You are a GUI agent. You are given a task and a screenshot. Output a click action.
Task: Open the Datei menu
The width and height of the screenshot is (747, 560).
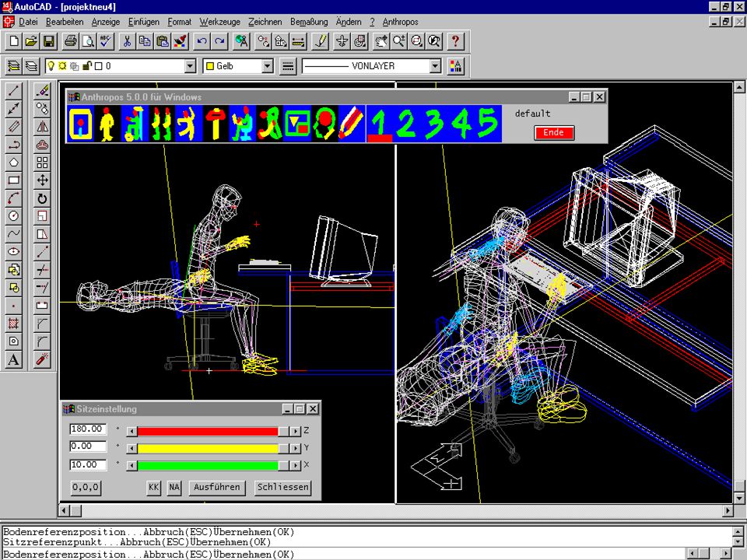[x=28, y=22]
